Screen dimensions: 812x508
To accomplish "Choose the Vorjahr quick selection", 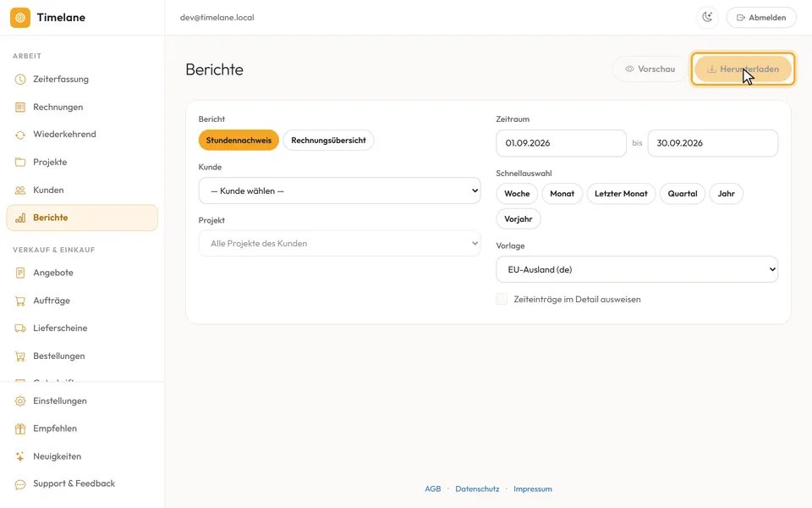I will tap(518, 218).
